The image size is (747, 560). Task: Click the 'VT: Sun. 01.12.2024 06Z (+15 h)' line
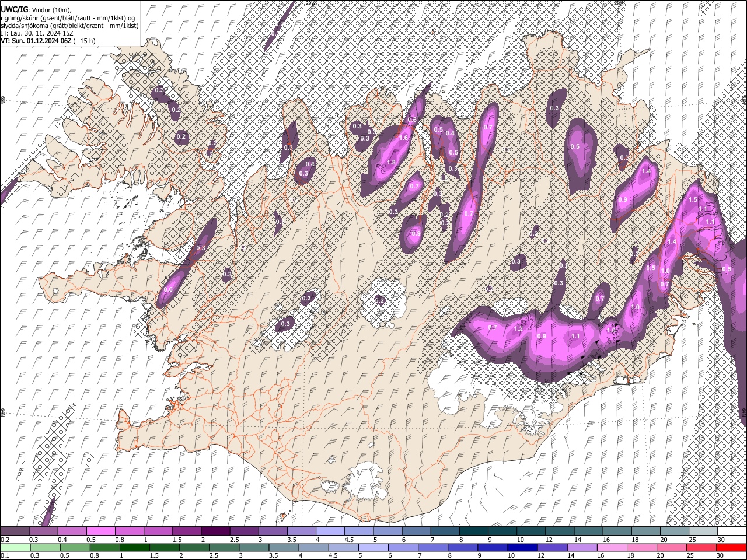point(48,41)
